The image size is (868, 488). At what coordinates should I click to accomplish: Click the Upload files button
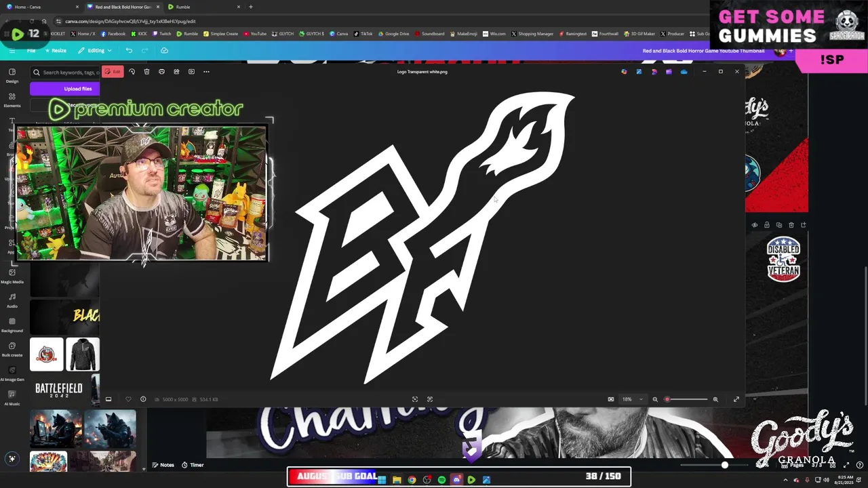[x=65, y=89]
